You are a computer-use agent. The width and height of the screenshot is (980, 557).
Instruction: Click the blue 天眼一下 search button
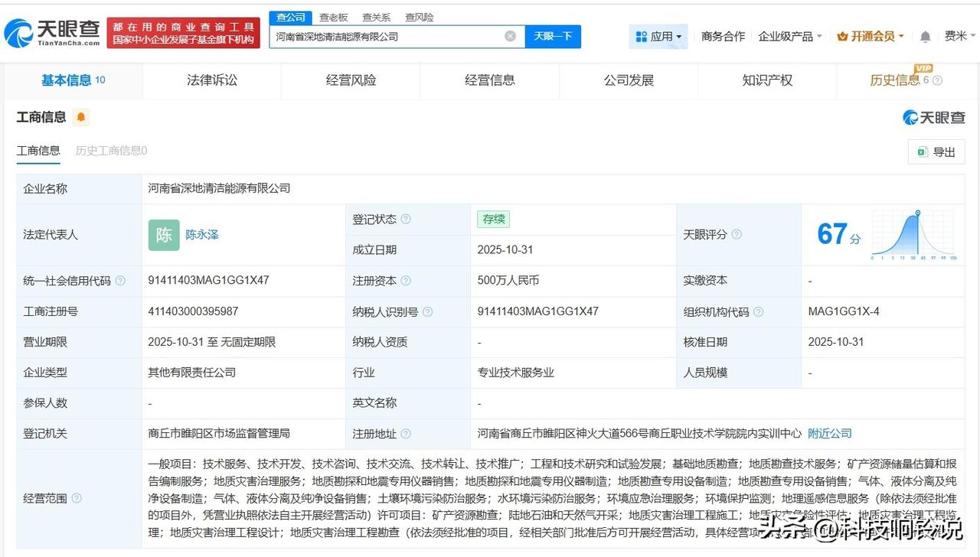[553, 36]
